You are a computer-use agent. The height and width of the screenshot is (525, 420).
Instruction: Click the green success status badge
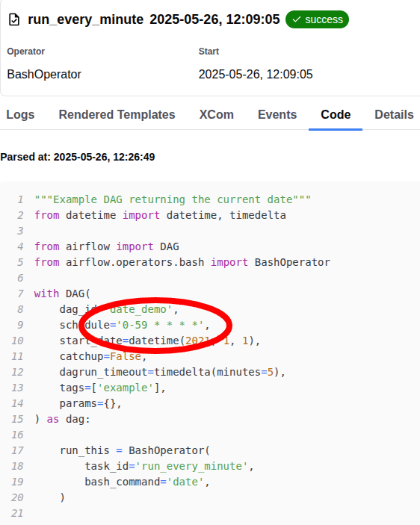[x=317, y=19]
